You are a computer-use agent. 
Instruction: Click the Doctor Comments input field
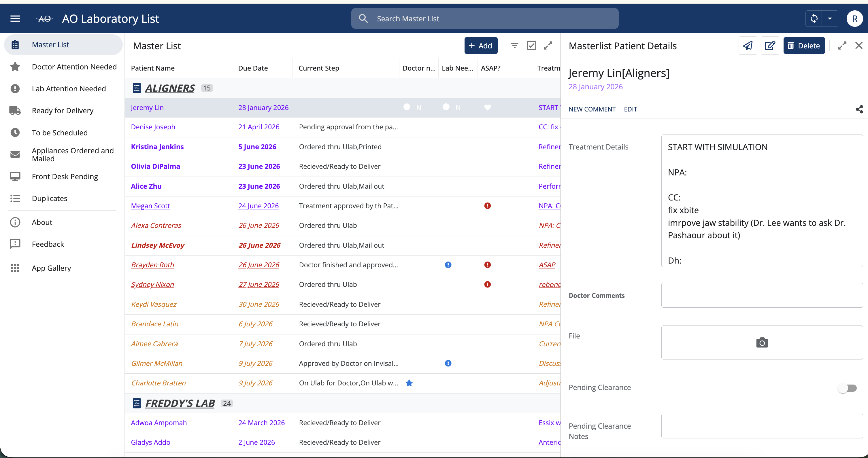click(x=762, y=295)
